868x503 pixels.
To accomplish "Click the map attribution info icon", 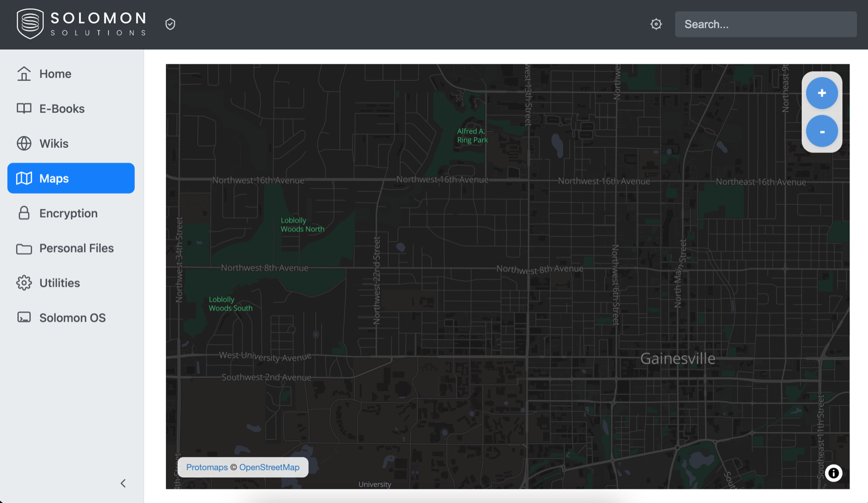I will [834, 473].
